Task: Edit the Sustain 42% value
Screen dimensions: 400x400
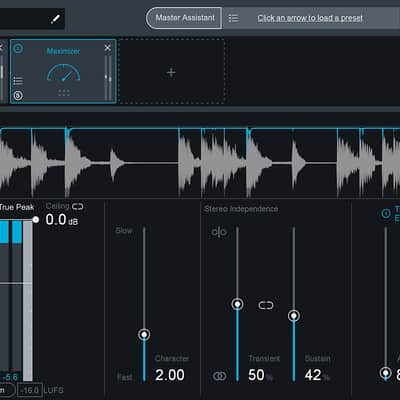Action: click(317, 375)
